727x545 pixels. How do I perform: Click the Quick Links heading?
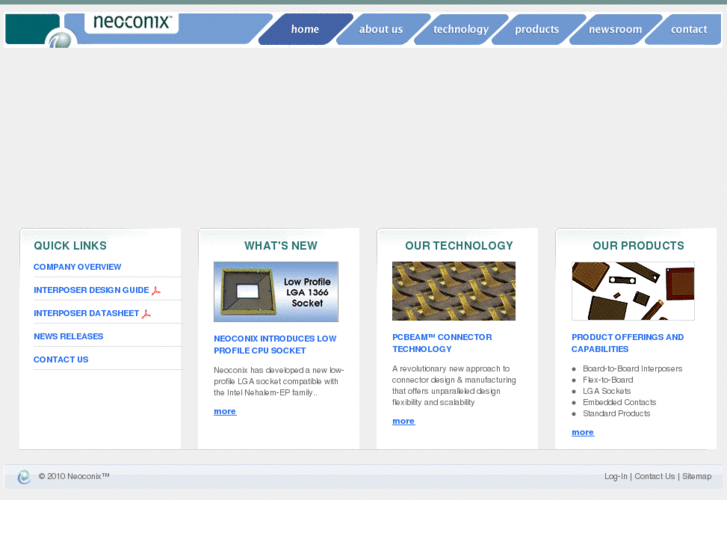(70, 246)
